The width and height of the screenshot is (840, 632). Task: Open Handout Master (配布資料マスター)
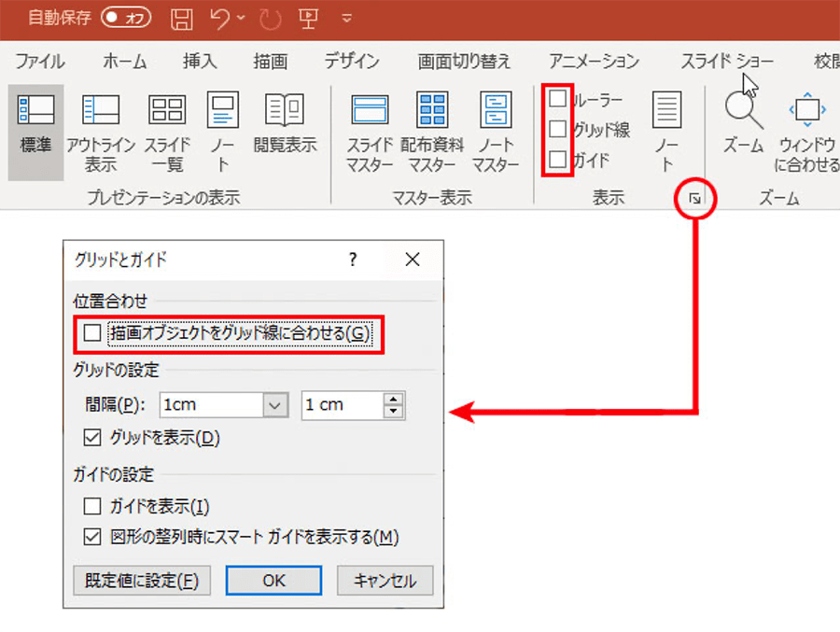pyautogui.click(x=432, y=112)
